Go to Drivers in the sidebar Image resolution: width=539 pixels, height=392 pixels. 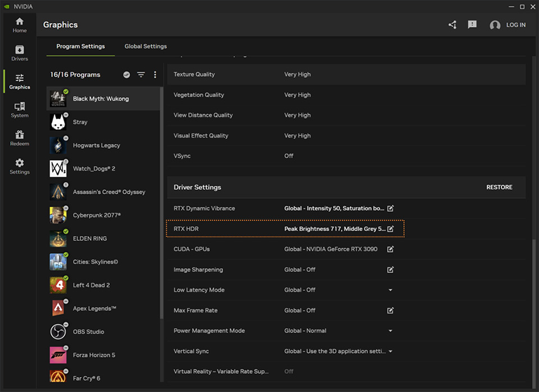point(20,53)
